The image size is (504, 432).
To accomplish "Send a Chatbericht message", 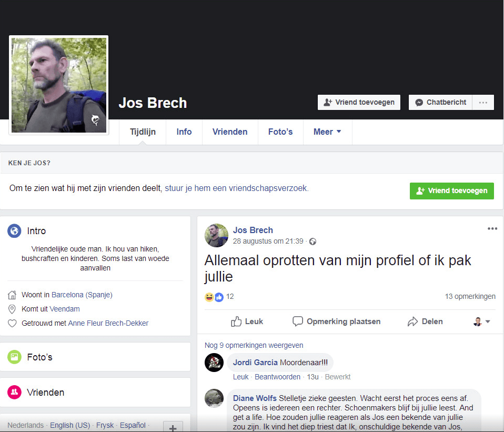I will [x=440, y=103].
